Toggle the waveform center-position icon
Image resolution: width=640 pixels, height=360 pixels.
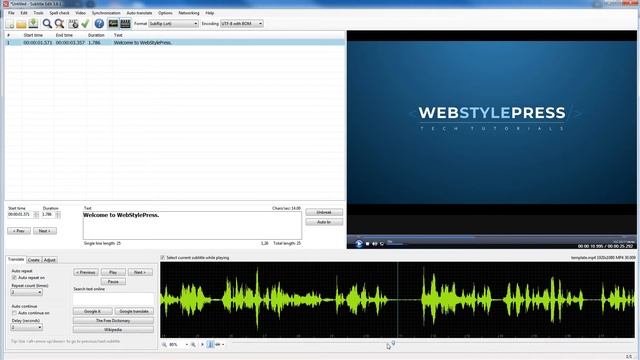click(x=210, y=345)
